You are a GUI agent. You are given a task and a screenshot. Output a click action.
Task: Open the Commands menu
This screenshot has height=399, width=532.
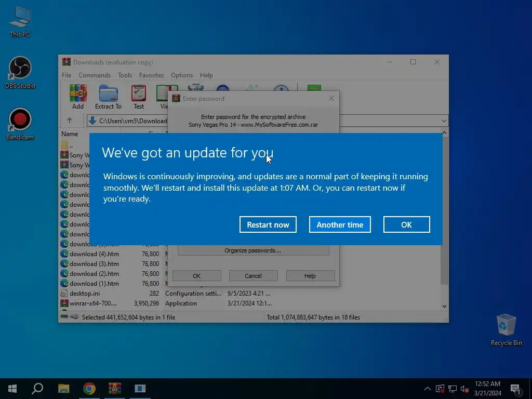coord(95,75)
